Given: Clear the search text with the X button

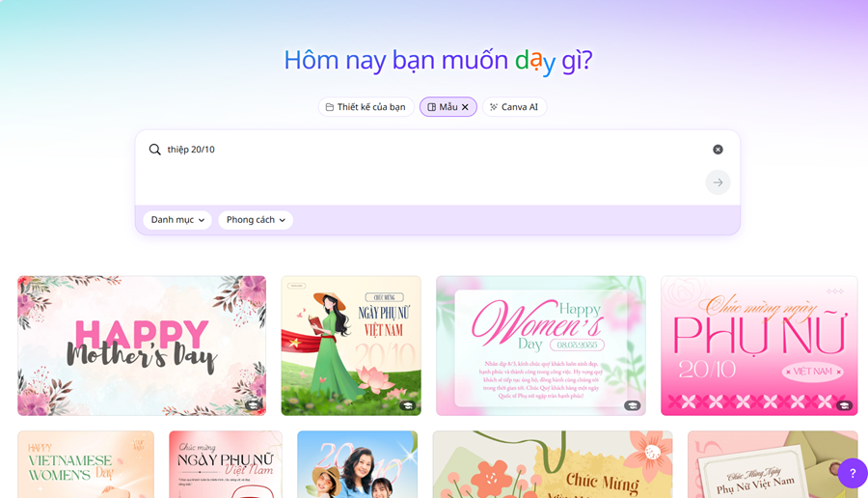Looking at the screenshot, I should point(718,150).
